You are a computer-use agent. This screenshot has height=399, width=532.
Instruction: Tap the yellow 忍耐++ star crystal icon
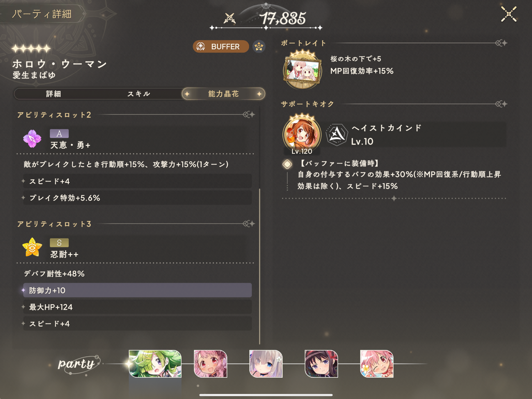(32, 247)
